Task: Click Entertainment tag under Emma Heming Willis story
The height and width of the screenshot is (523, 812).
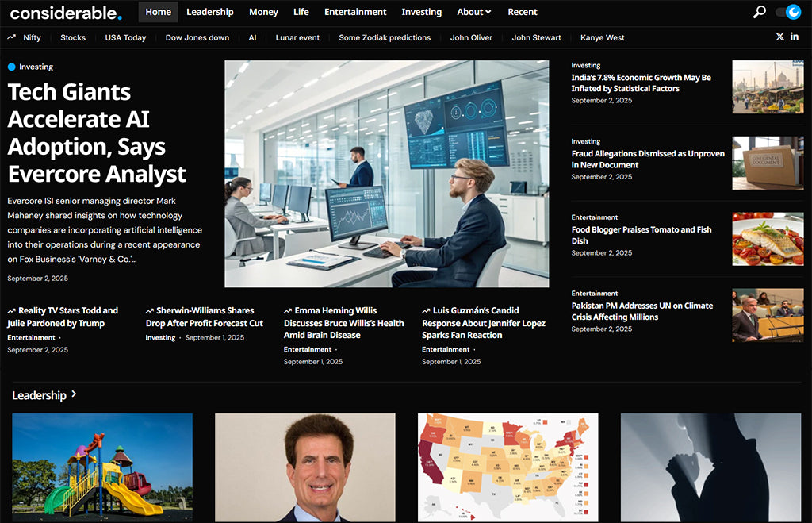Action: (308, 349)
